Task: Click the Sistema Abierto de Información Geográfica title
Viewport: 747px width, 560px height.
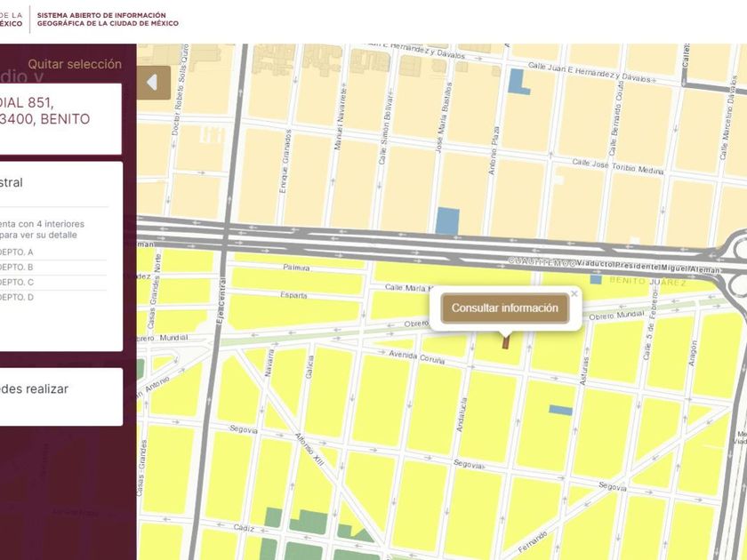Action: tap(108, 19)
